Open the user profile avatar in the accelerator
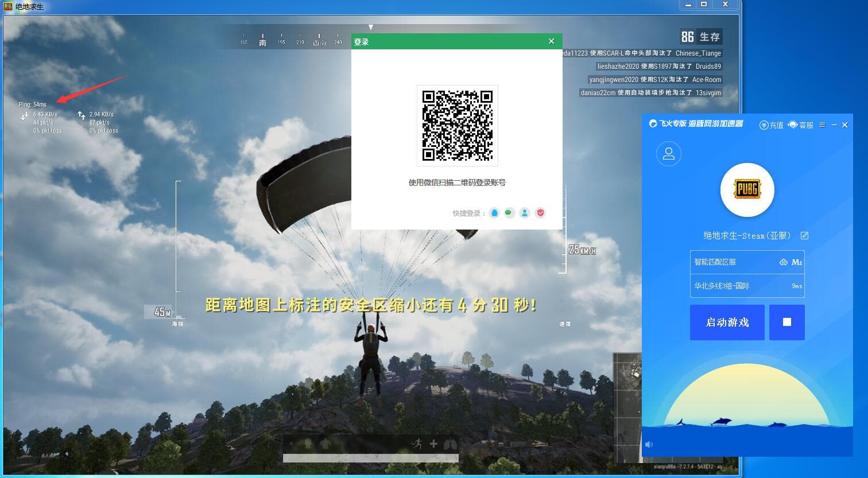 click(x=668, y=154)
